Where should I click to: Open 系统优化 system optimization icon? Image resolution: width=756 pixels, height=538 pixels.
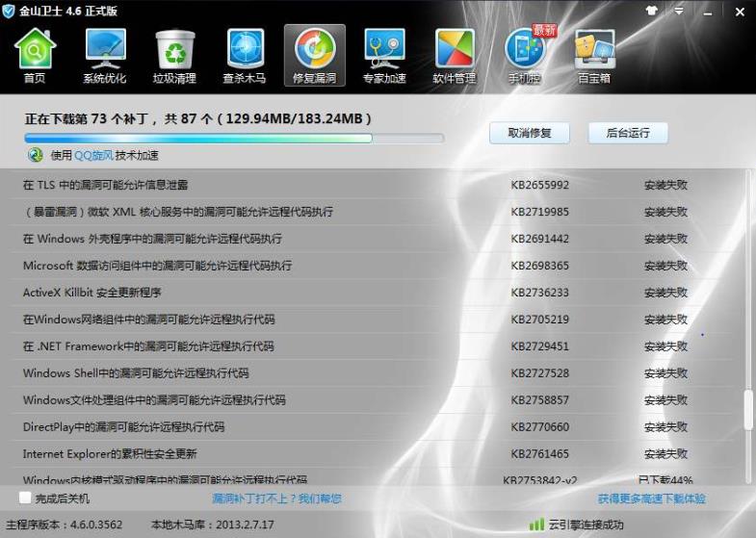coord(105,56)
